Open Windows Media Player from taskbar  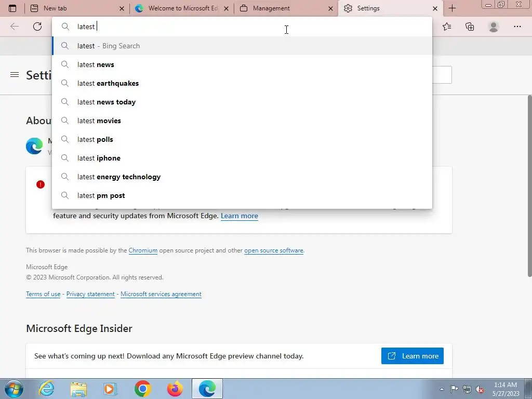coord(110,389)
